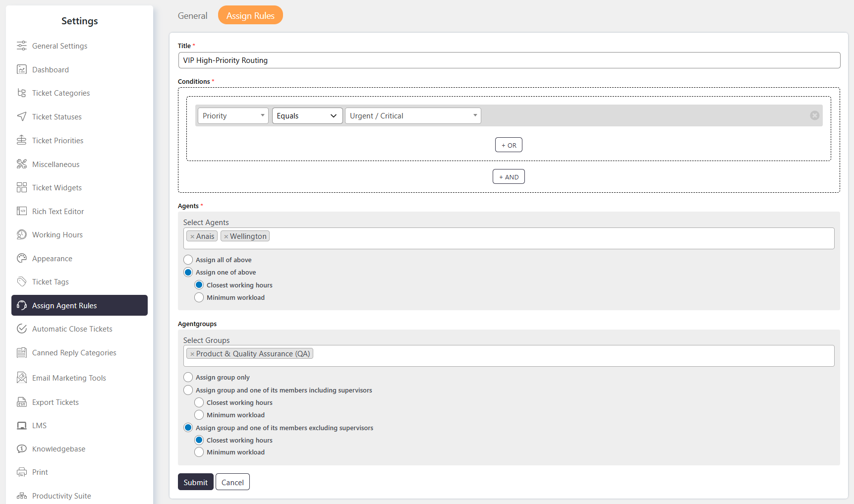The width and height of the screenshot is (854, 504).
Task: Click the Ticket Categories tree icon
Action: pos(22,93)
